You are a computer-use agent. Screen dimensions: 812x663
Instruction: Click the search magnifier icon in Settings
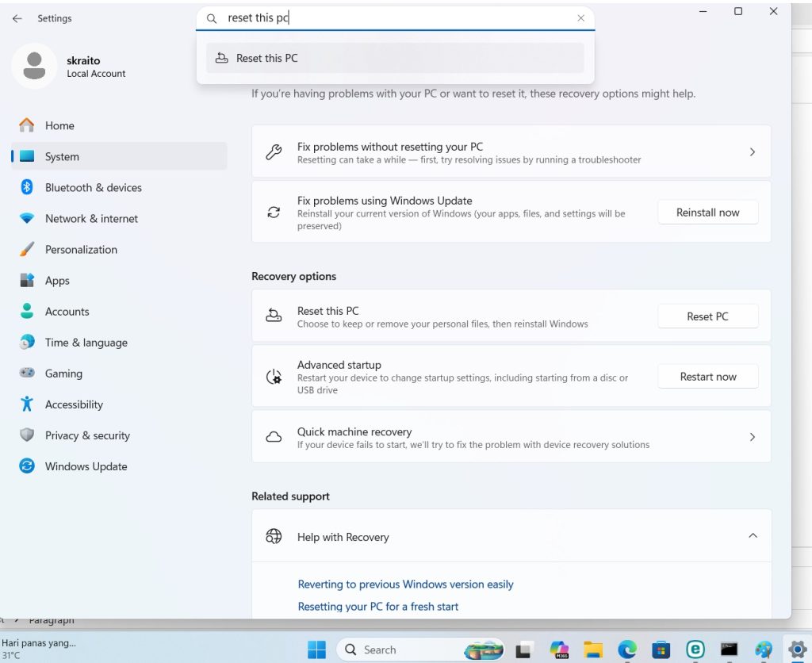coord(211,19)
